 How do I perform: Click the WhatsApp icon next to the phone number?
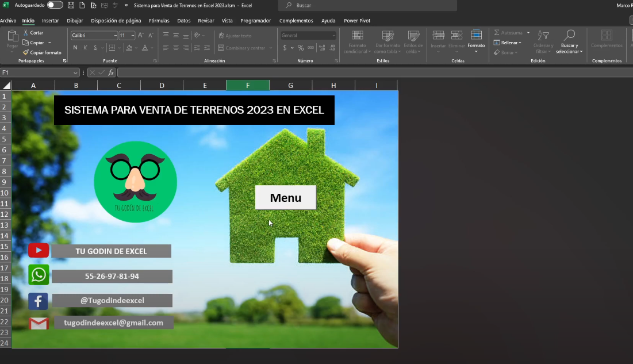point(38,275)
